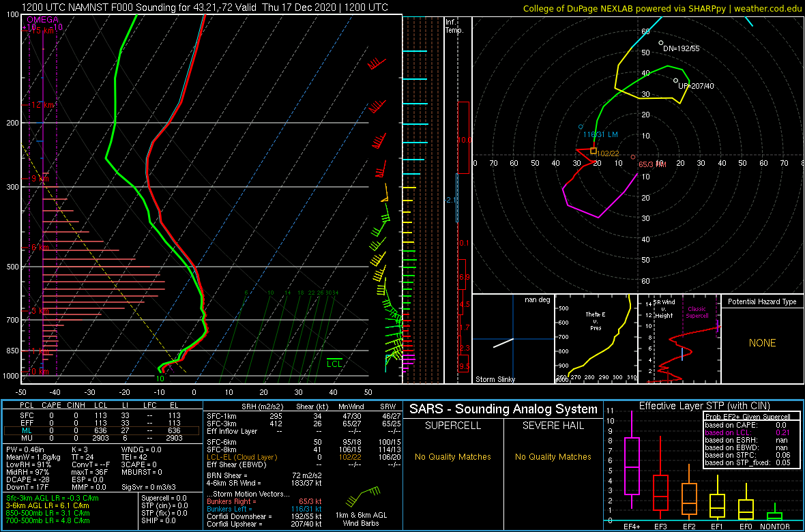Image resolution: width=805 pixels, height=532 pixels.
Task: Click the DN=192/55 Corfidi downshear marker
Action: [661, 43]
